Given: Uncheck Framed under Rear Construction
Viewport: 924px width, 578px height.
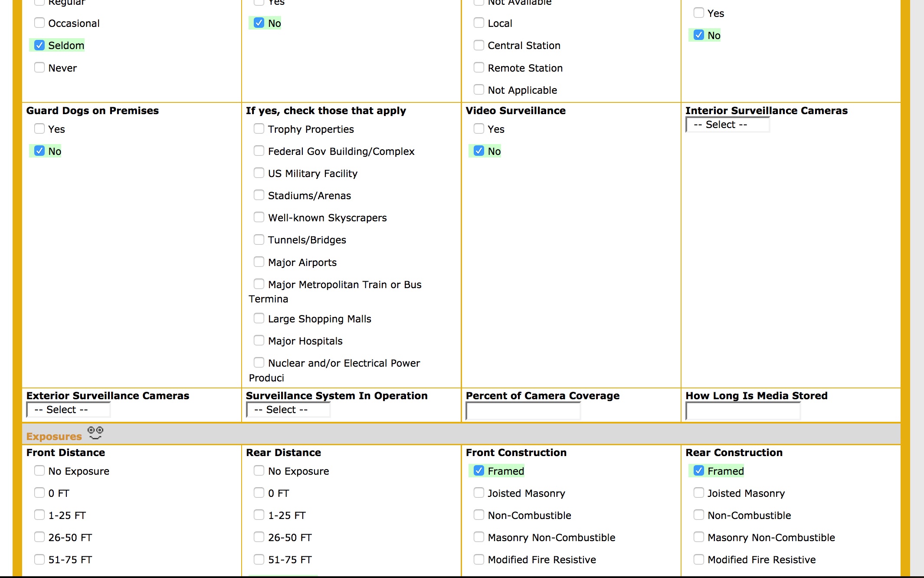Looking at the screenshot, I should point(698,470).
